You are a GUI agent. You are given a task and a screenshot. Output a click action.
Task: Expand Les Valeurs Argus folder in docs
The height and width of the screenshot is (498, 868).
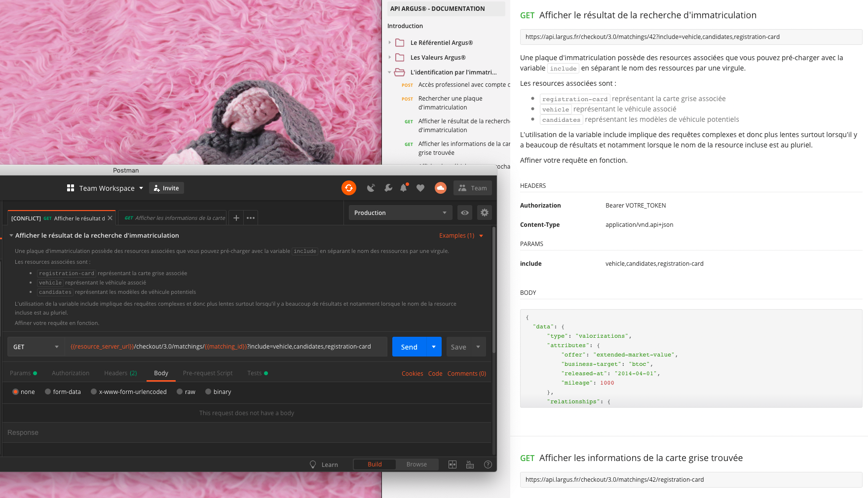pyautogui.click(x=390, y=57)
